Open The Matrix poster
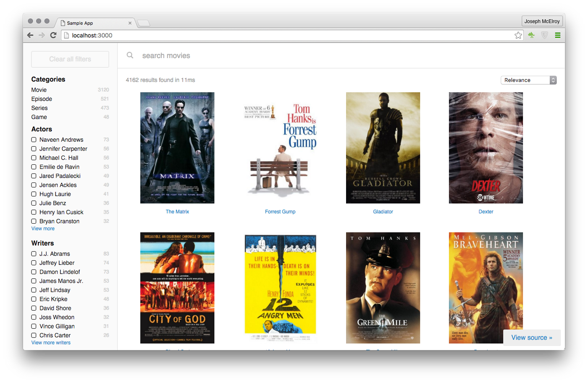Image resolution: width=588 pixels, height=383 pixels. (x=177, y=148)
